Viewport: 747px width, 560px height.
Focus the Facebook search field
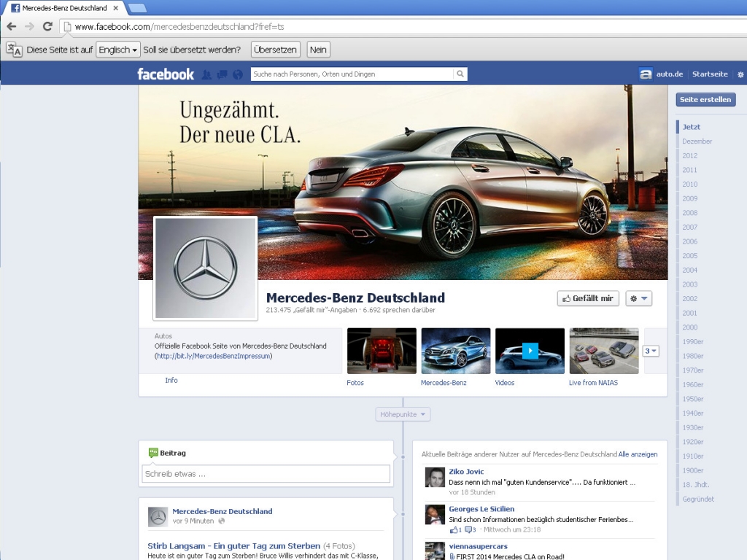[x=352, y=74]
